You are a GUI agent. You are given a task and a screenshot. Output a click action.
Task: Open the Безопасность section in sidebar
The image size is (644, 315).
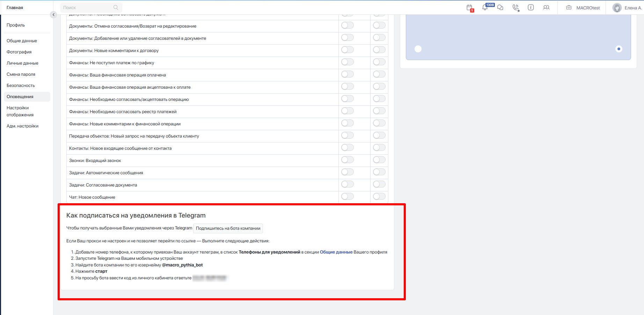21,86
